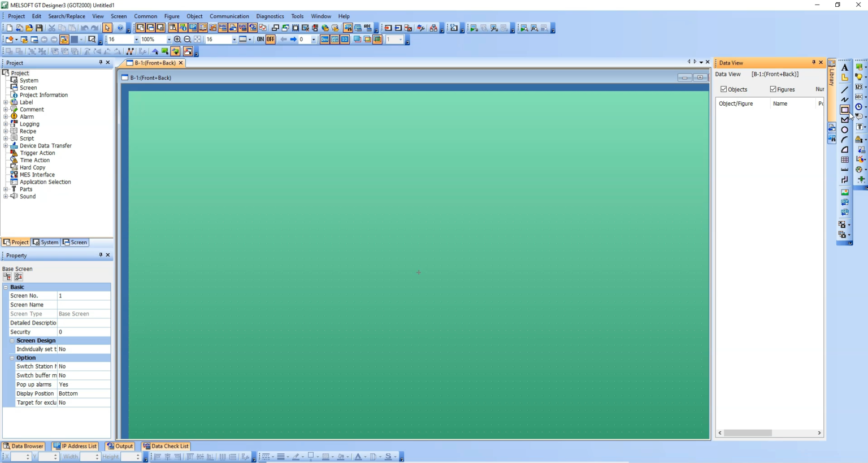Open the Data Check List panel
This screenshot has width=868, height=463.
coord(166,446)
